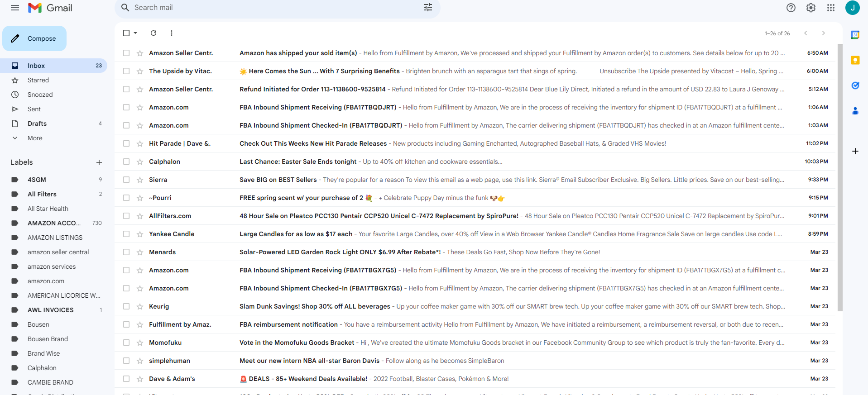Open the AMERICAN LICORICE label

click(x=53, y=295)
